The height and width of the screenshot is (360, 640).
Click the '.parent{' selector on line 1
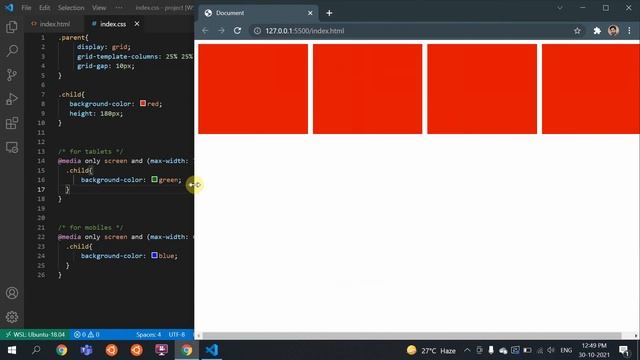click(x=73, y=38)
